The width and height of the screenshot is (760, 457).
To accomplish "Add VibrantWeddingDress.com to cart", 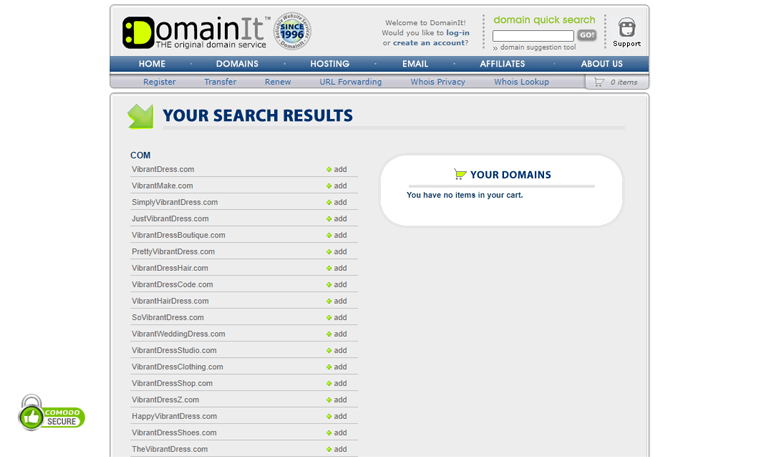I will pyautogui.click(x=336, y=334).
